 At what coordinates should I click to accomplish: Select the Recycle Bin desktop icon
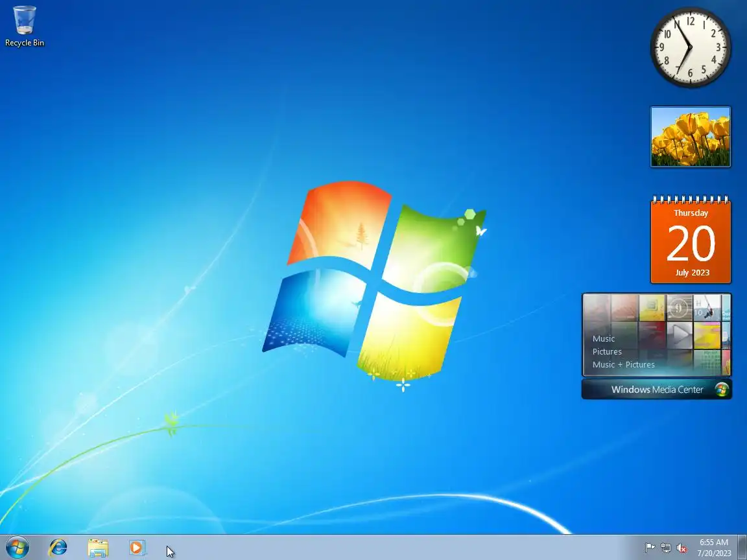point(24,26)
